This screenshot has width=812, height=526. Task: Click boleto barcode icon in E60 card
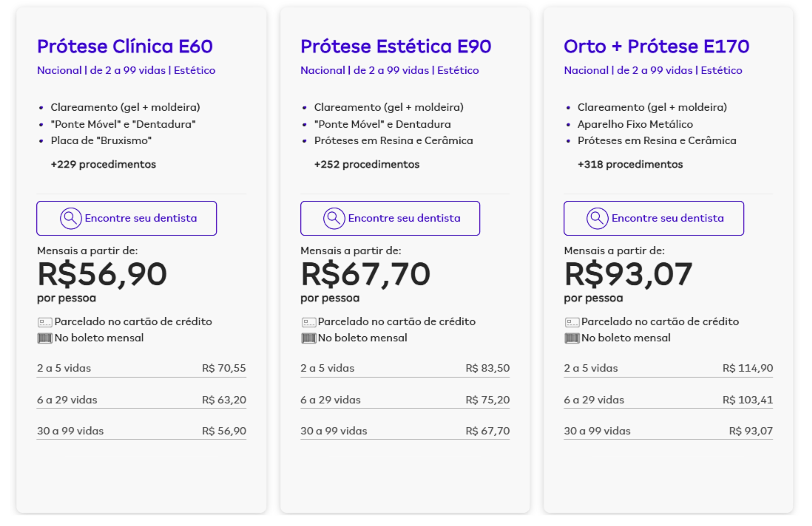[45, 338]
